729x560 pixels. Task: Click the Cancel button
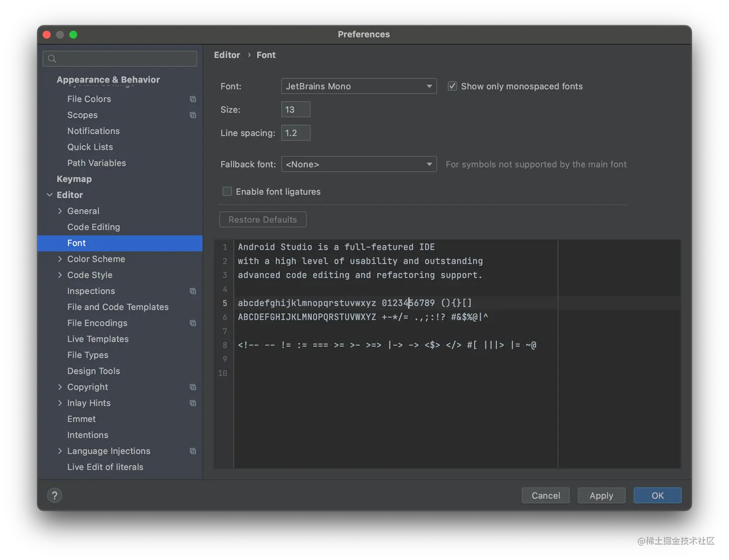coord(545,495)
